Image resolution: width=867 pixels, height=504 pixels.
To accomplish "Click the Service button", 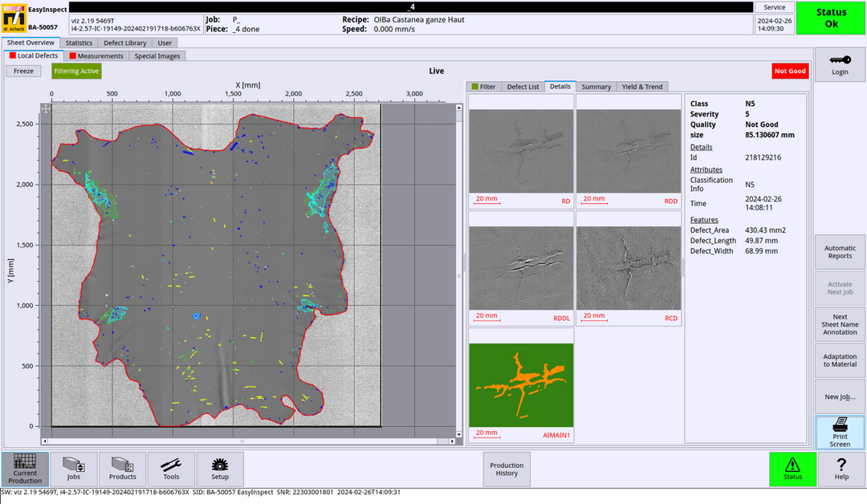I will [x=774, y=7].
